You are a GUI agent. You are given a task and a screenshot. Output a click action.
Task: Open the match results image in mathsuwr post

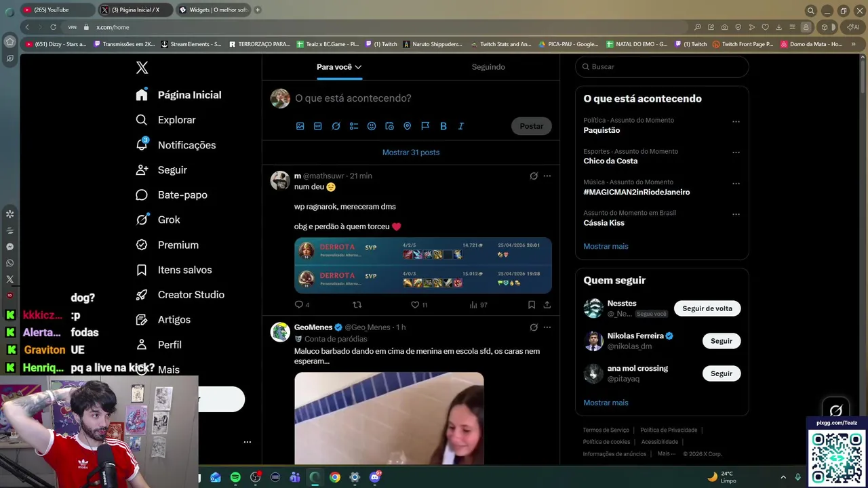pyautogui.click(x=423, y=266)
